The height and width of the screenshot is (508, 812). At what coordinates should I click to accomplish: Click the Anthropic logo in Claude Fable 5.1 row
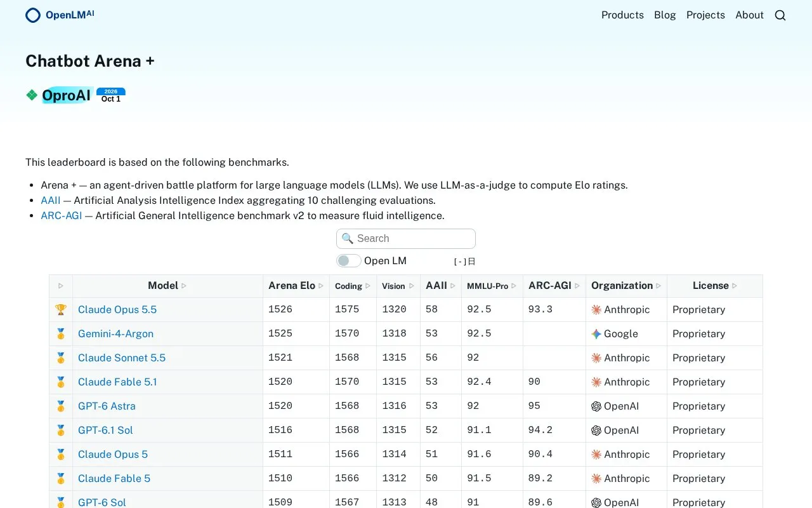(x=596, y=382)
